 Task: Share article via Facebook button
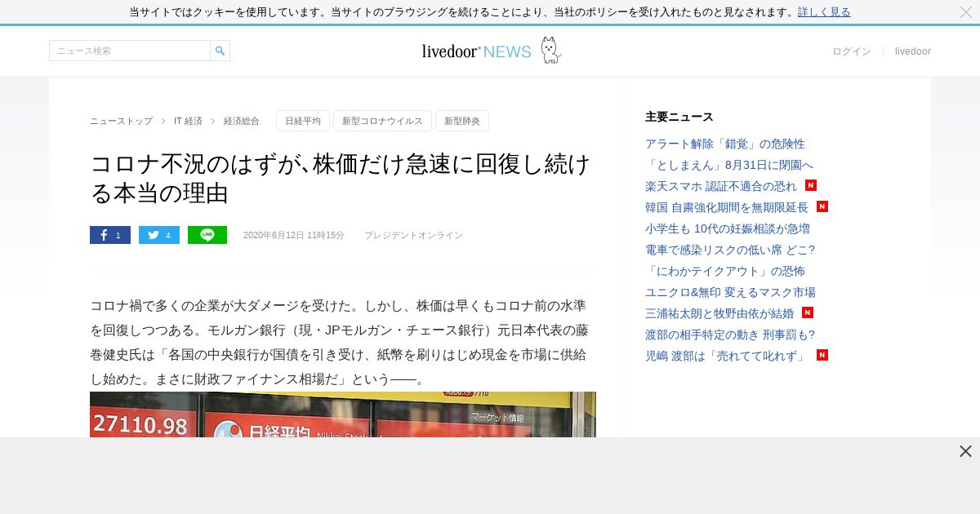pos(110,235)
